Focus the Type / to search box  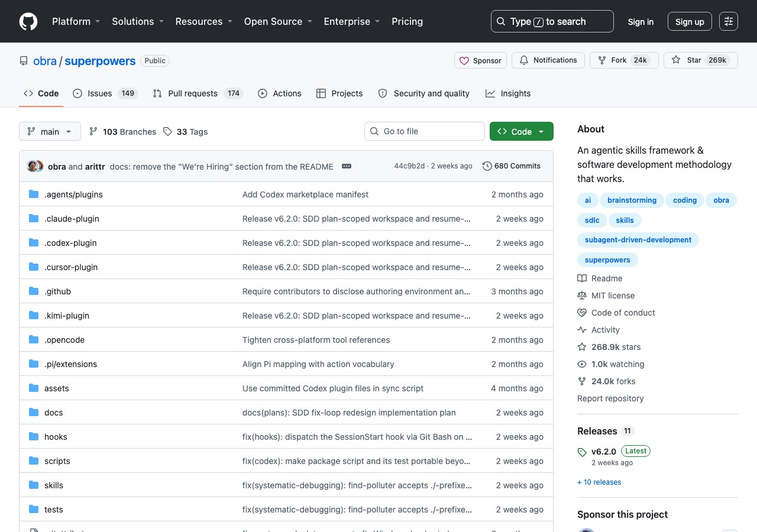[x=552, y=21]
